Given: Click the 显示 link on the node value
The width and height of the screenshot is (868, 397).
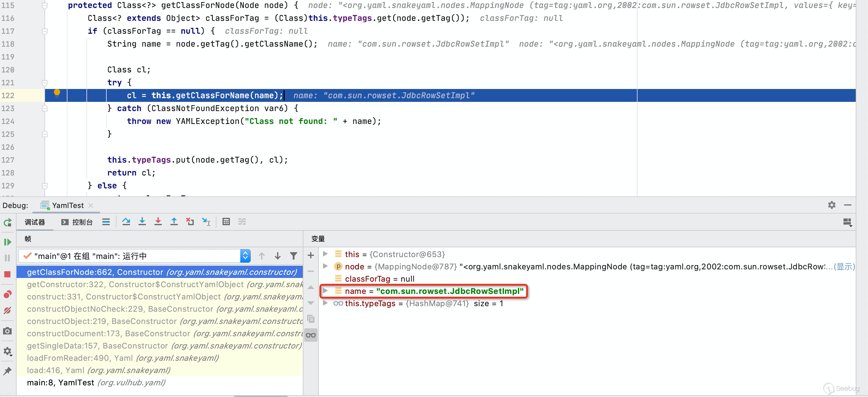Looking at the screenshot, I should coord(844,267).
